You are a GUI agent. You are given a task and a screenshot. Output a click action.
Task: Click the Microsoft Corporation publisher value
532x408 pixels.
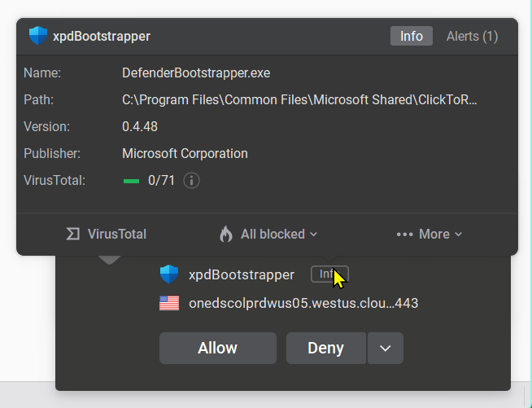click(185, 153)
